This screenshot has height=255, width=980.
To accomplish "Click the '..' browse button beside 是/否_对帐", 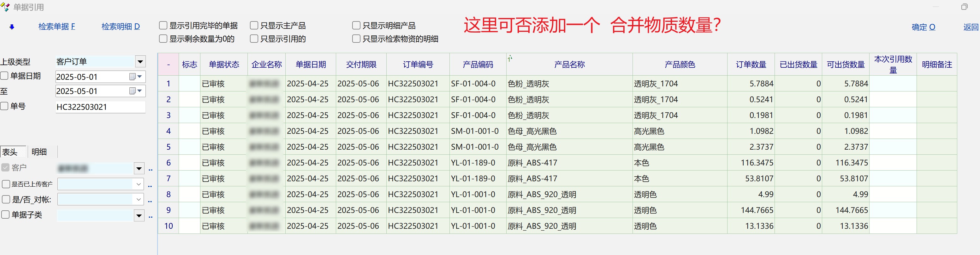I will point(150,201).
